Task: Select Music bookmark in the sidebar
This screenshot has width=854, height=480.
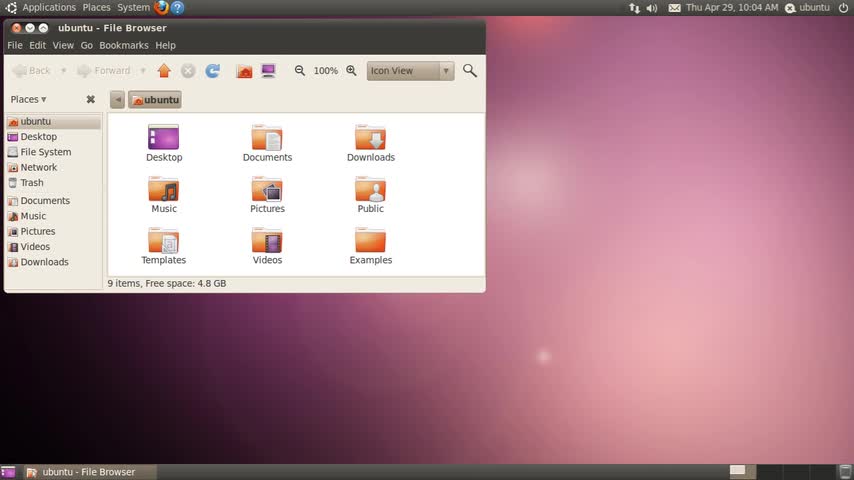Action: click(53, 216)
